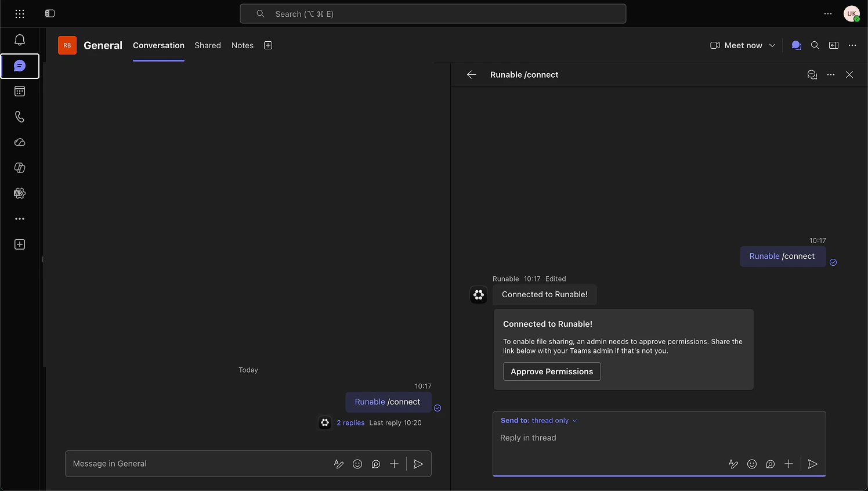Image resolution: width=868 pixels, height=491 pixels.
Task: Open emoji picker in thread reply box
Action: tap(752, 464)
